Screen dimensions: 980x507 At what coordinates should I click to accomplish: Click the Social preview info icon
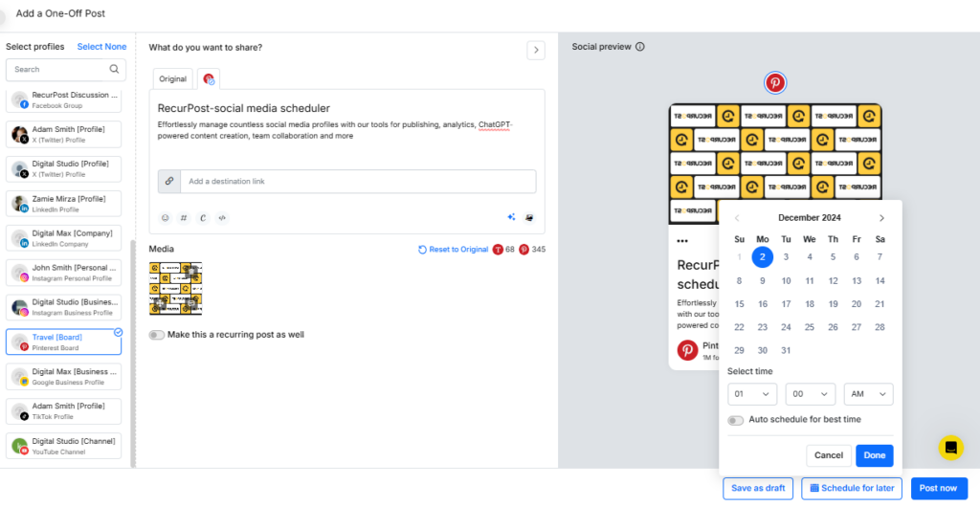640,47
